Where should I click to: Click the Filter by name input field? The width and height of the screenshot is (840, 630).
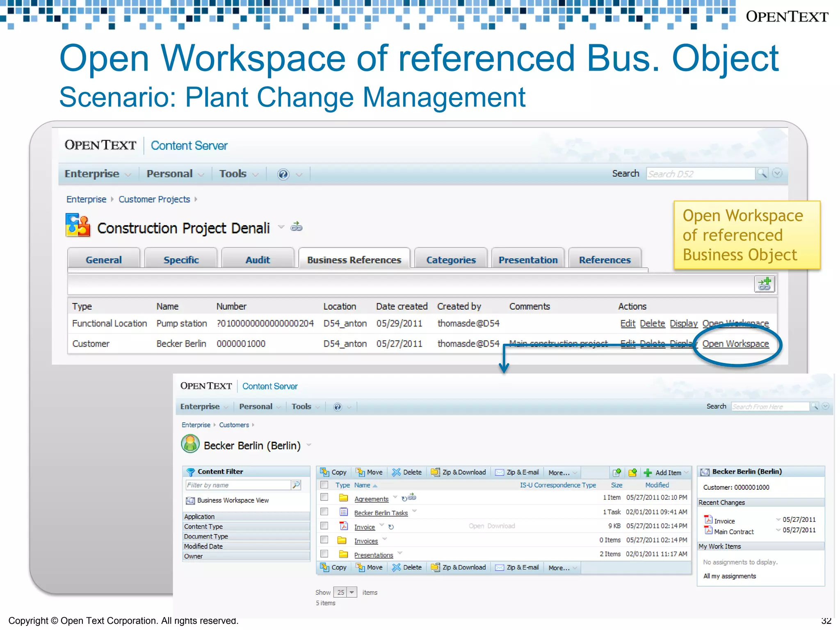click(238, 485)
